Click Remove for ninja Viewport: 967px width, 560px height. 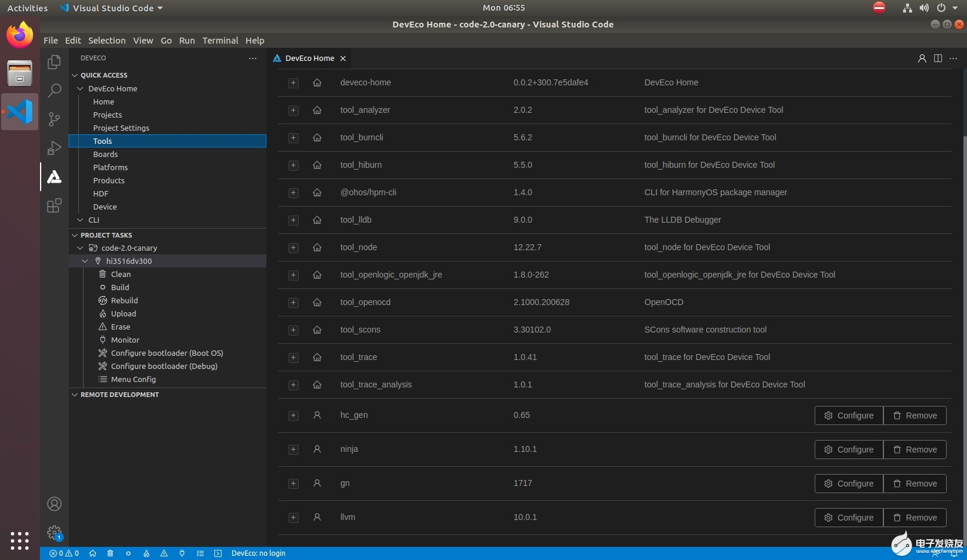pos(914,450)
